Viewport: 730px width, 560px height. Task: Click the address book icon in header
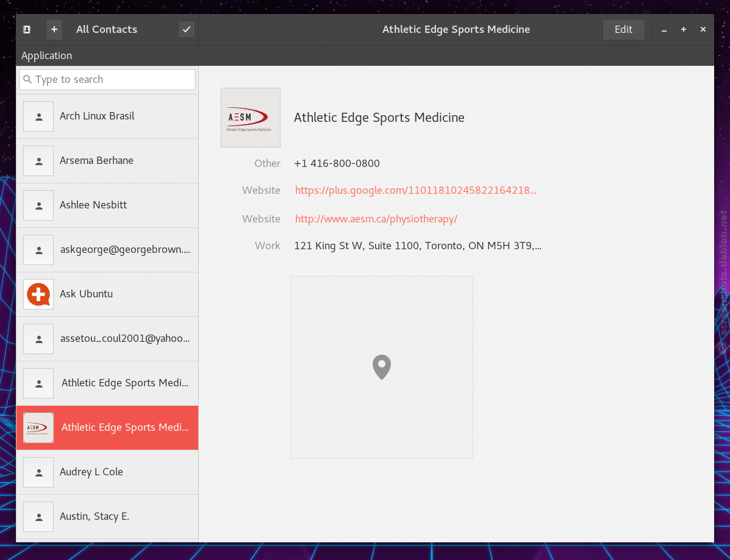27,29
